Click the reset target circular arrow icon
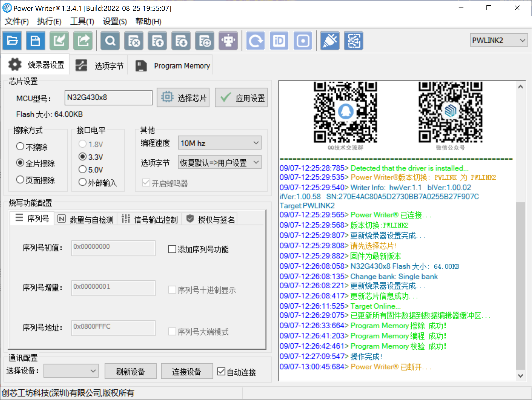The width and height of the screenshot is (532, 400). click(x=256, y=41)
